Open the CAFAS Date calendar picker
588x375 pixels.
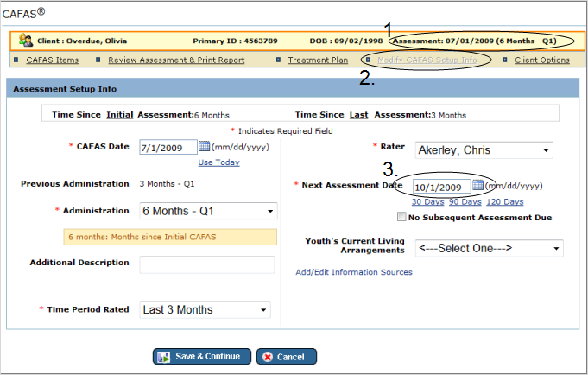[x=205, y=146]
